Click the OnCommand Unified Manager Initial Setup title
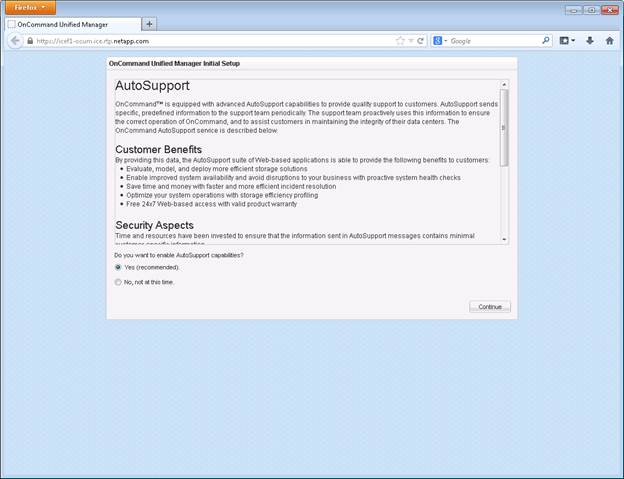 point(174,63)
